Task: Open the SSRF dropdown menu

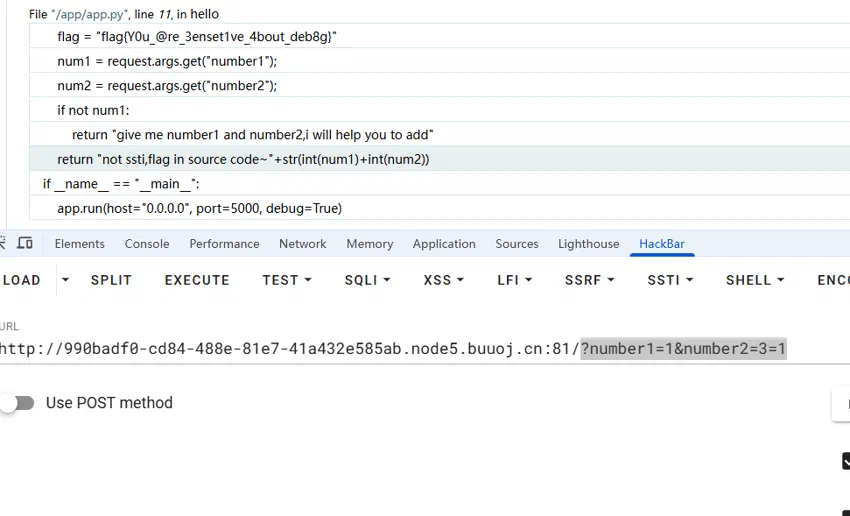Action: 589,280
